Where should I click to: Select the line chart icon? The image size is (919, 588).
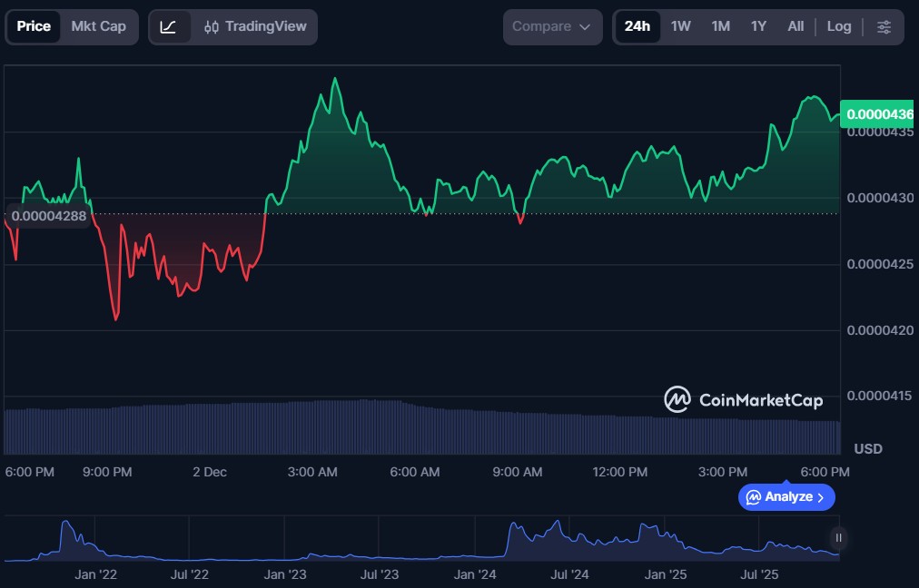(168, 26)
